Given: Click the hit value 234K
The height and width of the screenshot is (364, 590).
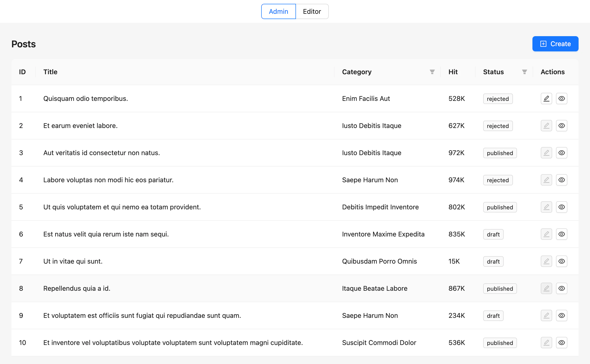Looking at the screenshot, I should point(457,316).
